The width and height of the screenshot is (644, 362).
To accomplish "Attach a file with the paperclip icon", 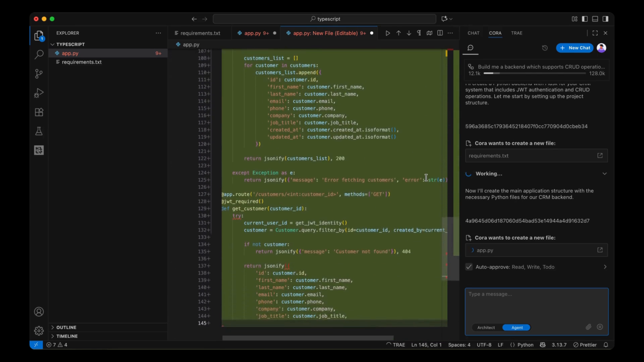I will pyautogui.click(x=588, y=327).
